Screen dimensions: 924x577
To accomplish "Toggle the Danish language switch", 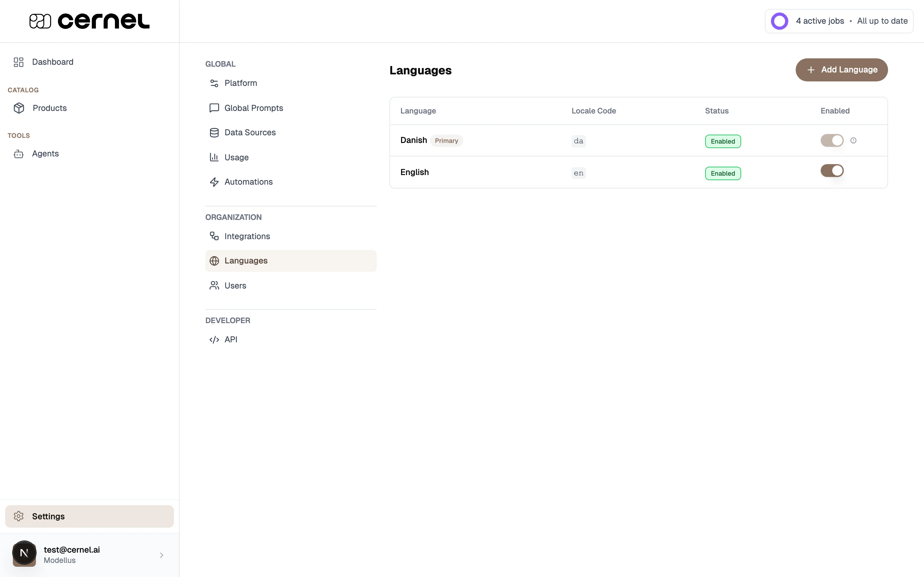I will coord(832,140).
